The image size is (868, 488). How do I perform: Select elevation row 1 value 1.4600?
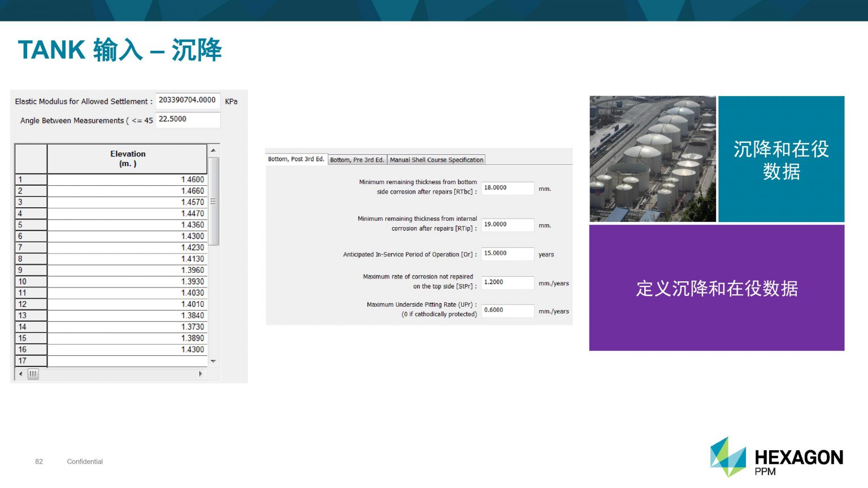click(127, 180)
